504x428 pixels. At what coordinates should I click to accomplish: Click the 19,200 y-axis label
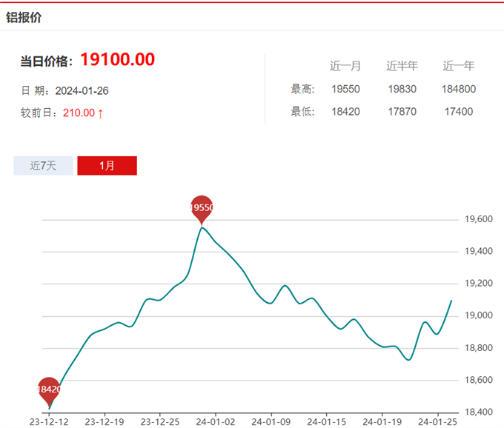479,283
